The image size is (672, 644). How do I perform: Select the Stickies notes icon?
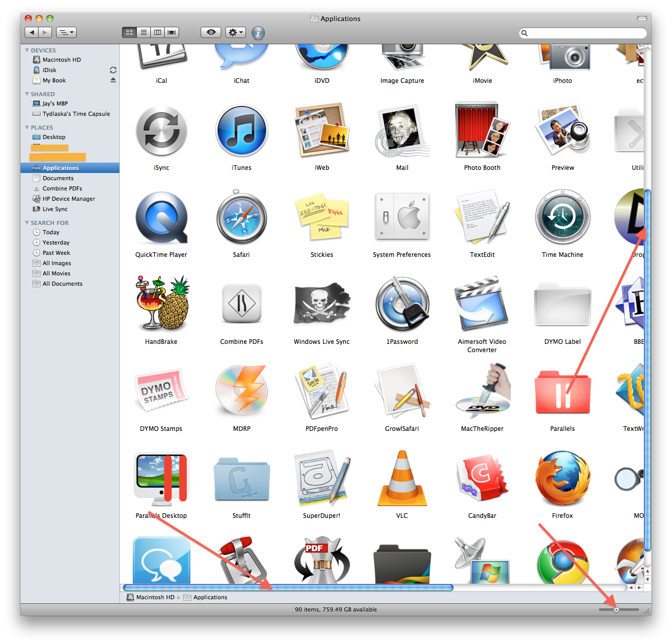click(322, 217)
